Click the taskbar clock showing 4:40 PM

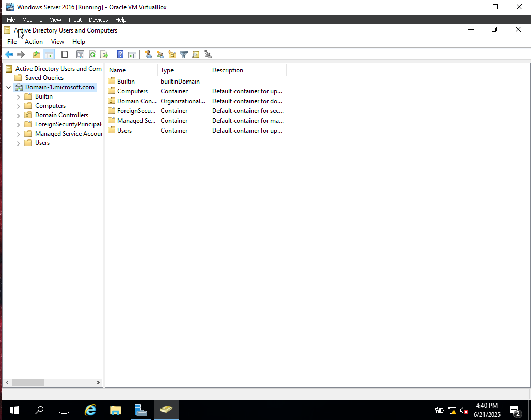487,410
